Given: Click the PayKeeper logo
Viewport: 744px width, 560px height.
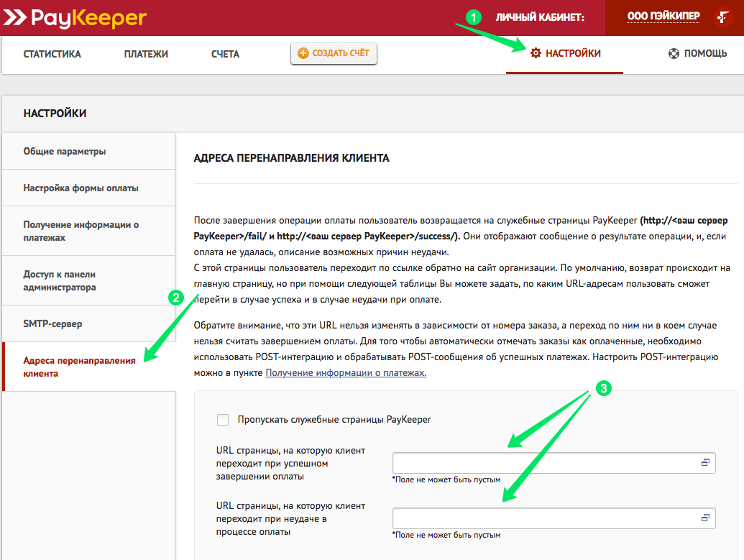Looking at the screenshot, I should 75,17.
